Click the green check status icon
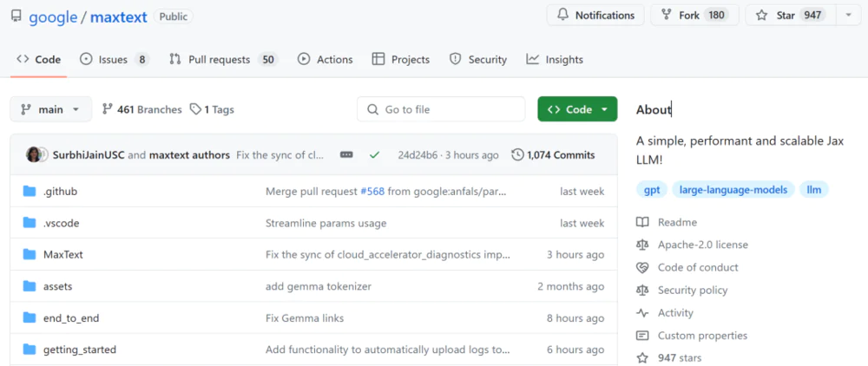The width and height of the screenshot is (868, 366). (x=375, y=155)
